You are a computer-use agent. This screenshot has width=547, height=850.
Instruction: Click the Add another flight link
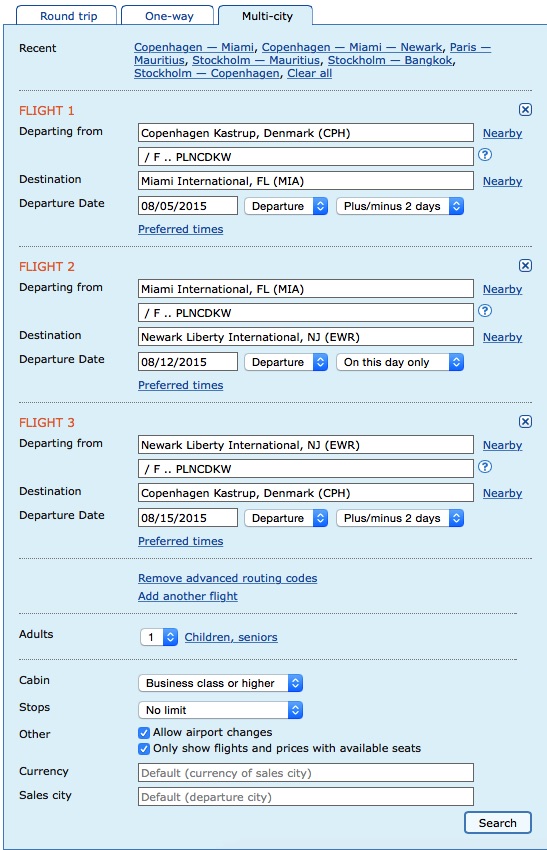point(188,596)
